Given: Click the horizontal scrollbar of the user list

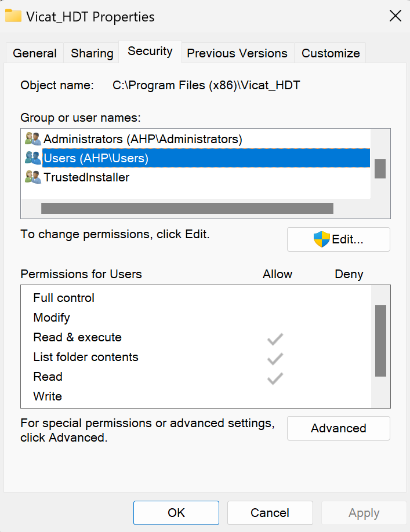Looking at the screenshot, I should tap(187, 208).
